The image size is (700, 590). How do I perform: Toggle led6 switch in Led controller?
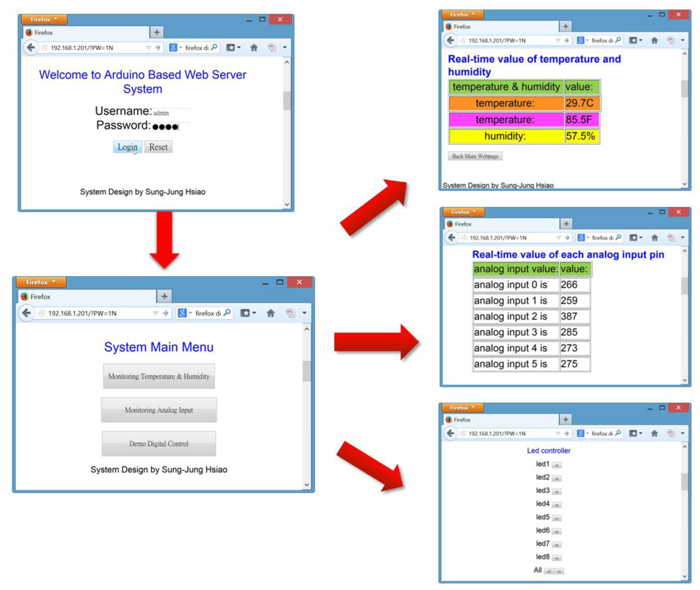point(556,531)
